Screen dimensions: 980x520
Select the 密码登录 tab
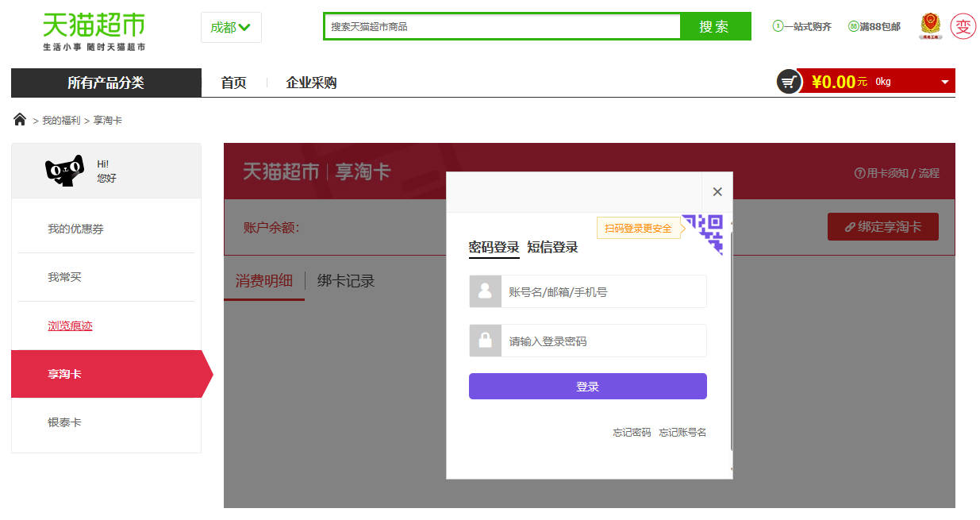coord(494,248)
